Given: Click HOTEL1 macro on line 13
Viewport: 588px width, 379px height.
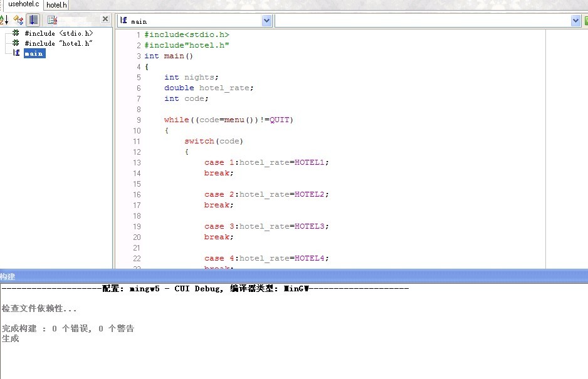Looking at the screenshot, I should (310, 162).
